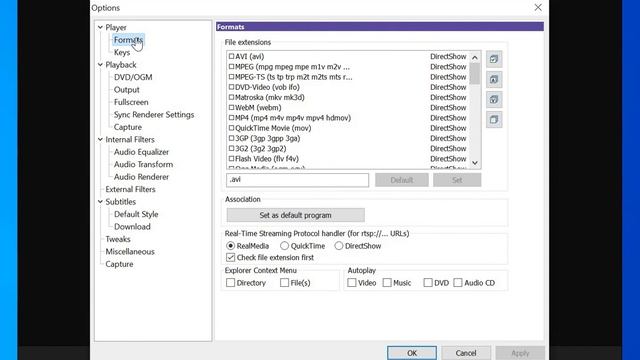Open the Default Style subtitles page
This screenshot has height=360, width=640.
click(136, 214)
